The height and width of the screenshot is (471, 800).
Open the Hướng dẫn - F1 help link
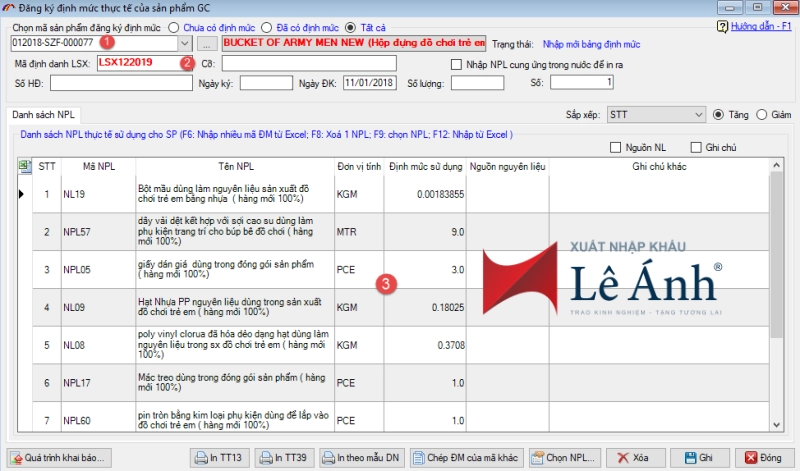click(x=762, y=26)
